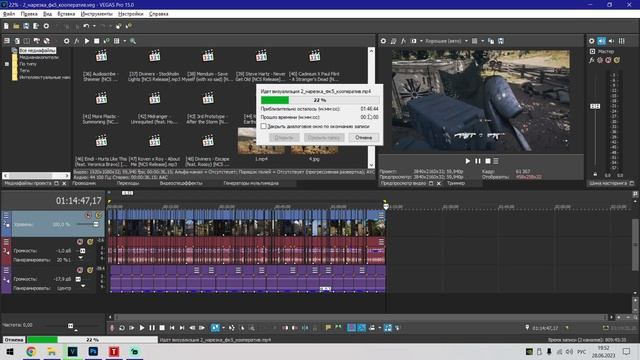Mute the video track
Screen dimensions: 640x360
(x=88, y=215)
